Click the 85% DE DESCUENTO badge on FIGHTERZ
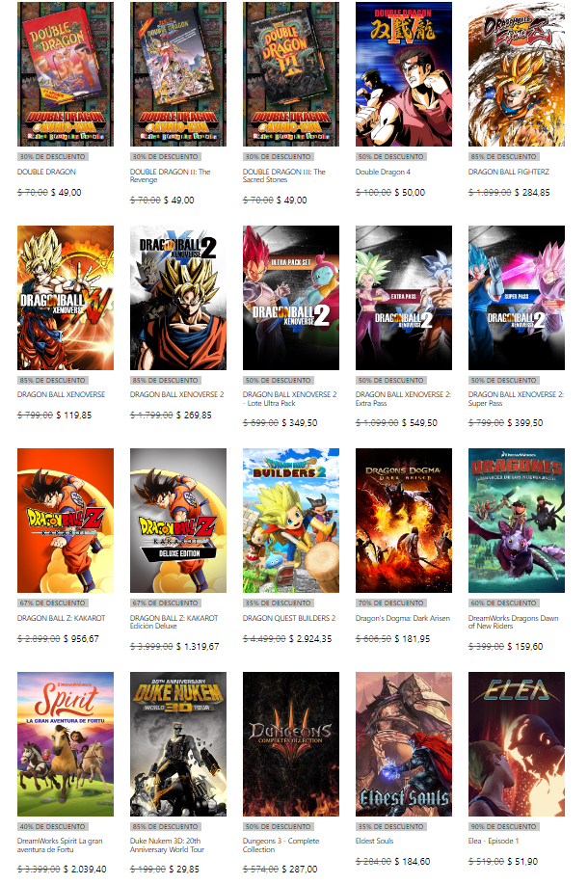This screenshot has width=588, height=884. click(504, 157)
